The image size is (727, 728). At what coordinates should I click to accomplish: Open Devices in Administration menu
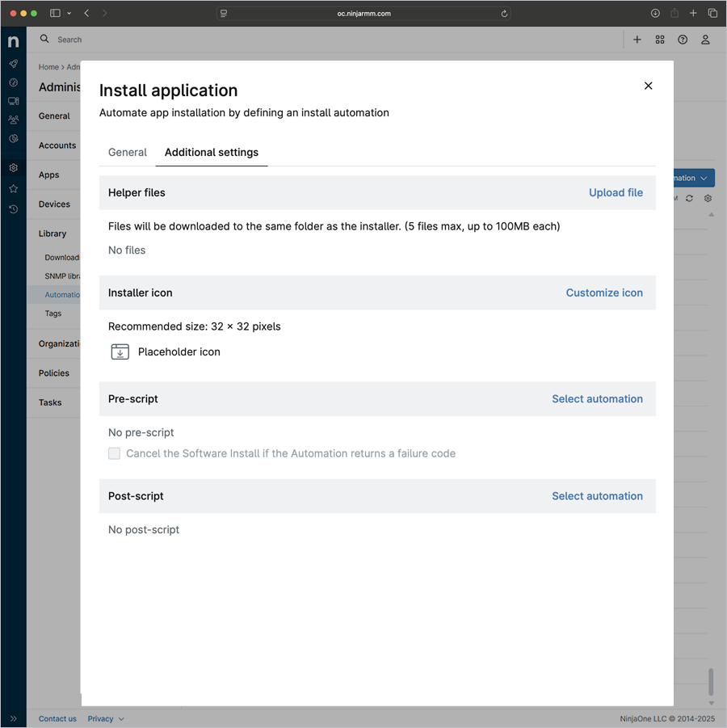click(x=54, y=204)
